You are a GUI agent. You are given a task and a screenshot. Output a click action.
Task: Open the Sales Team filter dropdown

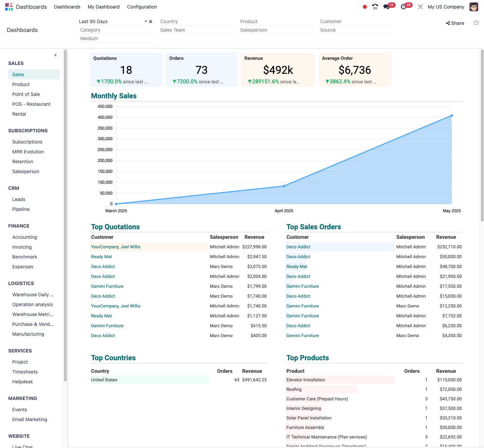196,30
